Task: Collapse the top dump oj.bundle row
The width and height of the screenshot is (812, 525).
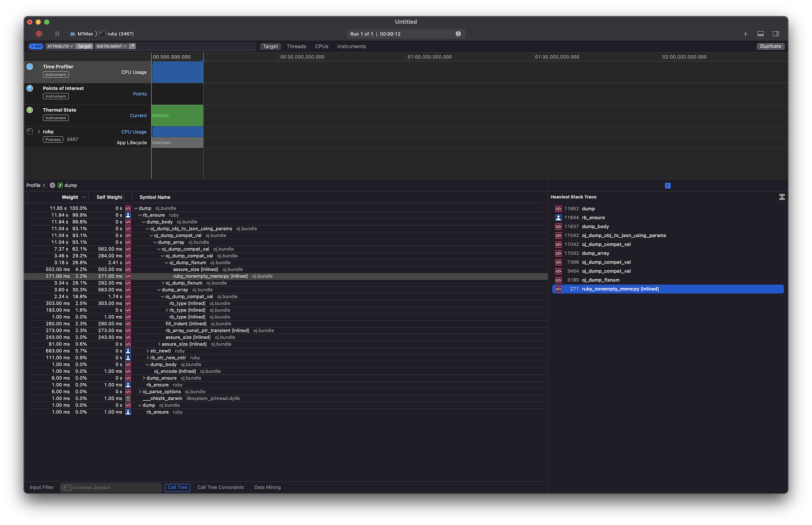Action: click(136, 208)
